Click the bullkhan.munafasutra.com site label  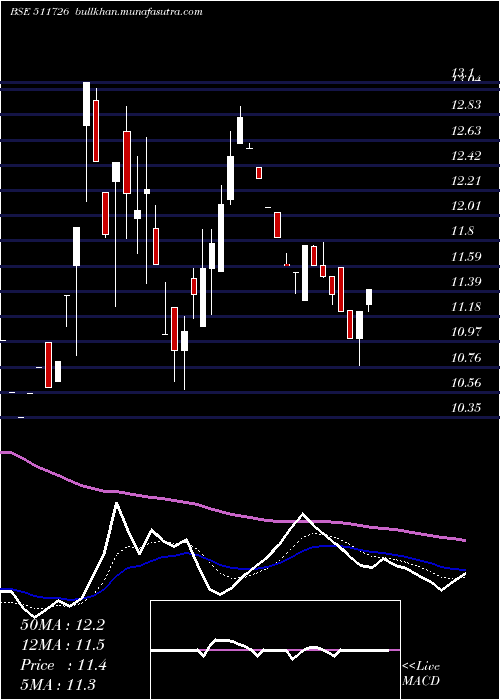point(138,12)
